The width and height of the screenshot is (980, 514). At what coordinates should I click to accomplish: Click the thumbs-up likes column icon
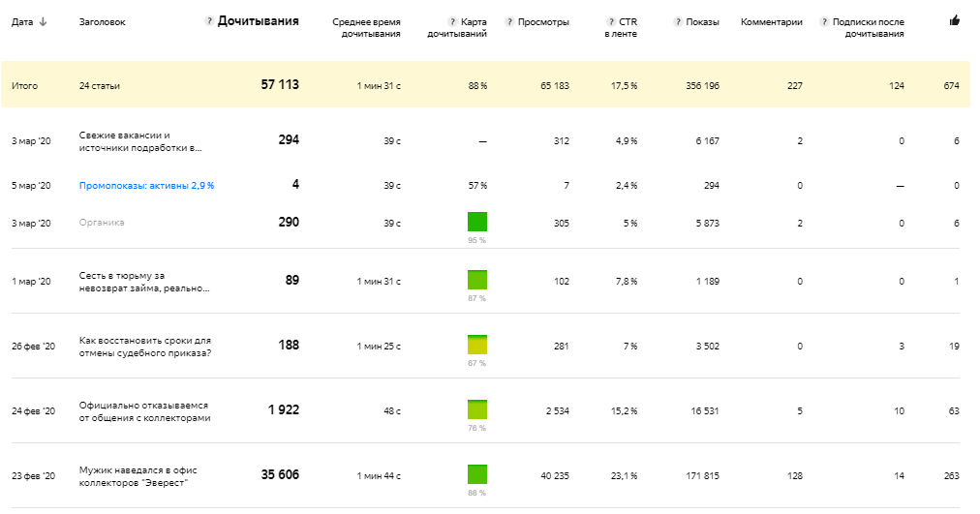pyautogui.click(x=954, y=20)
